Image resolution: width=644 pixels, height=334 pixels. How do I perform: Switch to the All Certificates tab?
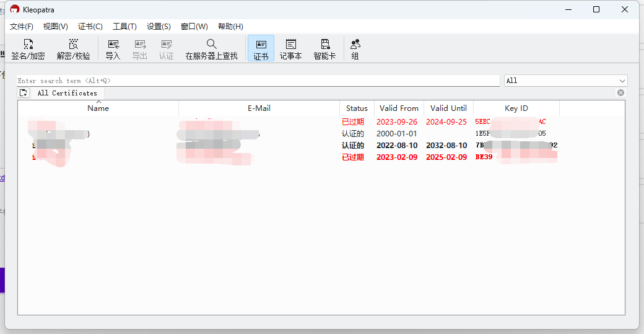(67, 93)
